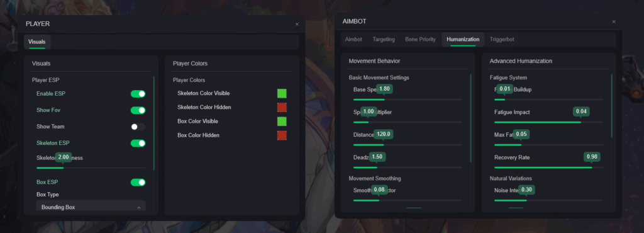
Task: Close the AIMBOT panel
Action: click(x=614, y=22)
